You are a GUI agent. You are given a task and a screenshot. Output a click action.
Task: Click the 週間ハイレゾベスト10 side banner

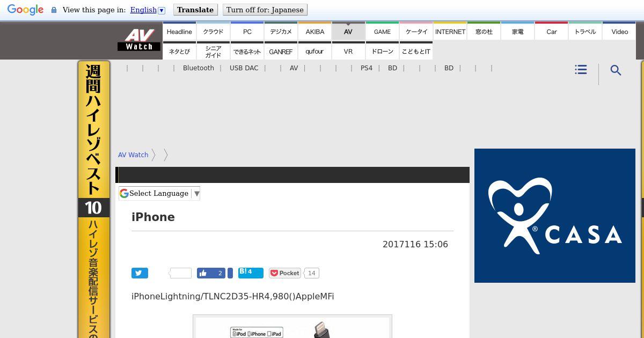[x=94, y=200]
